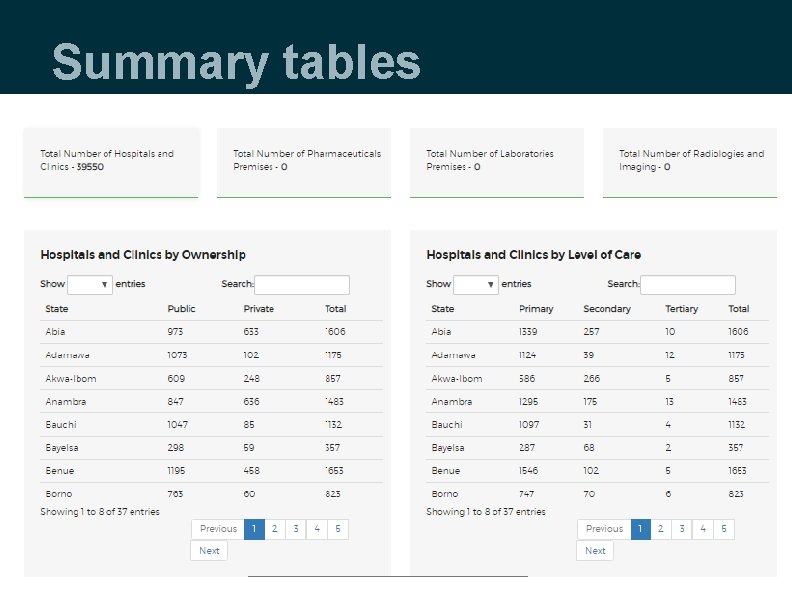
Task: Sort Ownership table by Private column
Action: [x=258, y=309]
